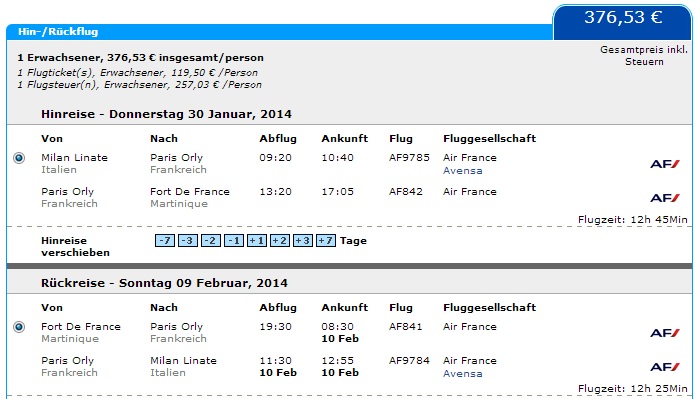This screenshot has height=399, width=697.
Task: Shift outbound date by +1 day
Action: pos(257,241)
